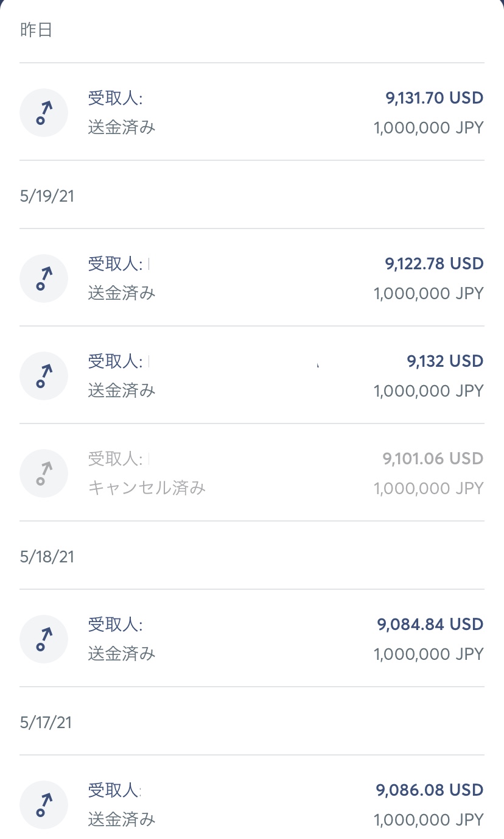This screenshot has width=504, height=839.
Task: Open the cancelled 9,101.06 USD transfer
Action: (433, 459)
